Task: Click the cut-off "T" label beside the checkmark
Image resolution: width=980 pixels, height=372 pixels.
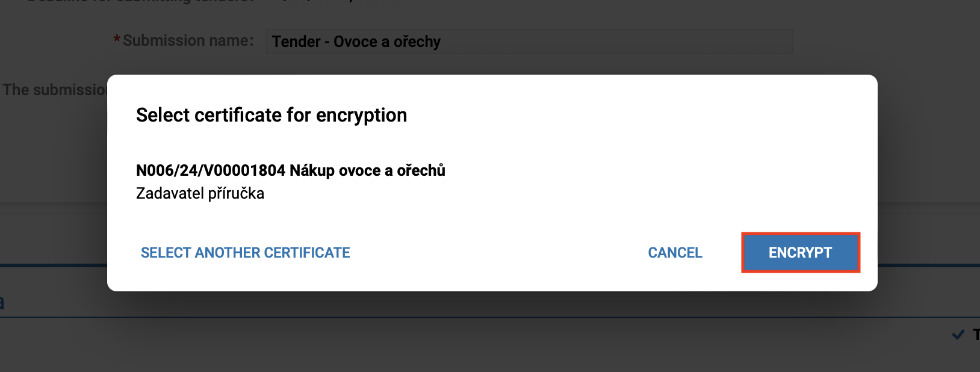Action: (x=976, y=335)
